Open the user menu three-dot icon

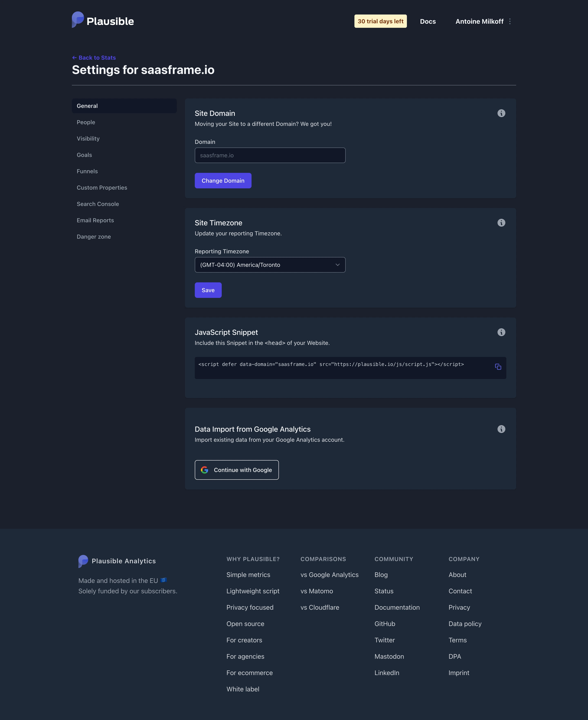(x=510, y=21)
